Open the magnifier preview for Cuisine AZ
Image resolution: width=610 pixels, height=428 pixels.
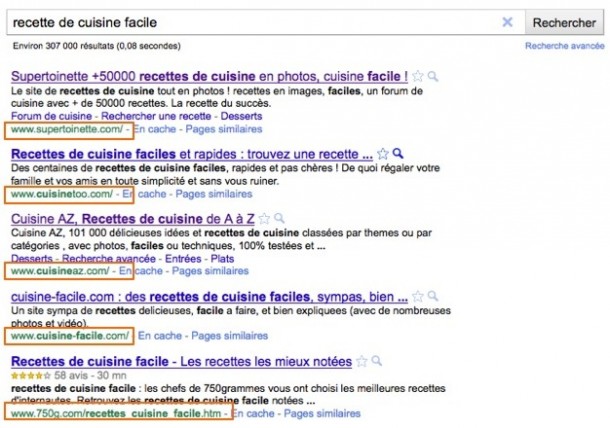279,219
